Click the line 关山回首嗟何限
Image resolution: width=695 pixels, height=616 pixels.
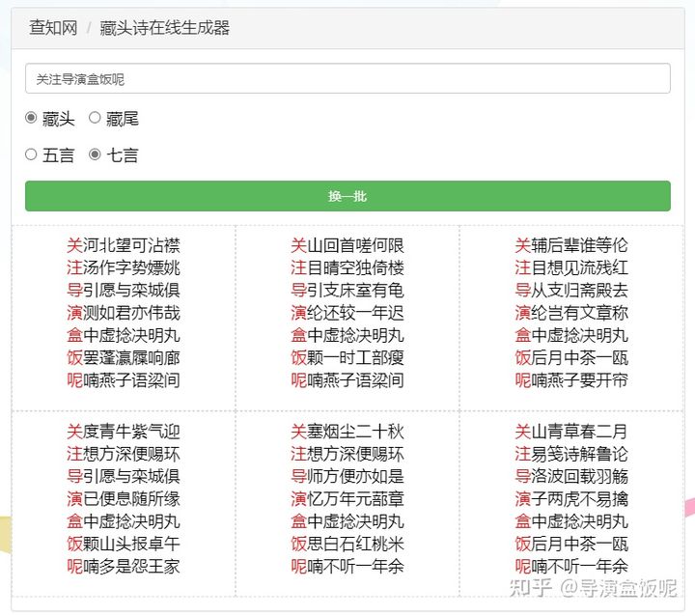[347, 245]
